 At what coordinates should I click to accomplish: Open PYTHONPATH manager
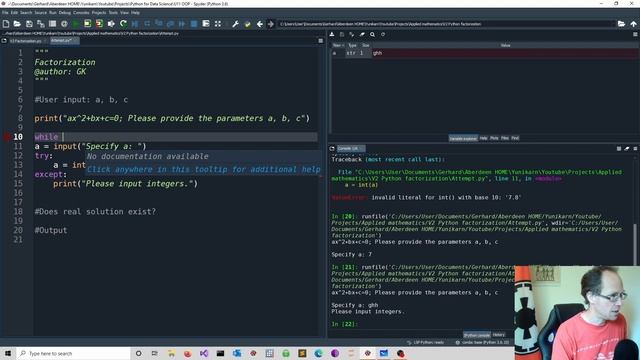[247, 24]
